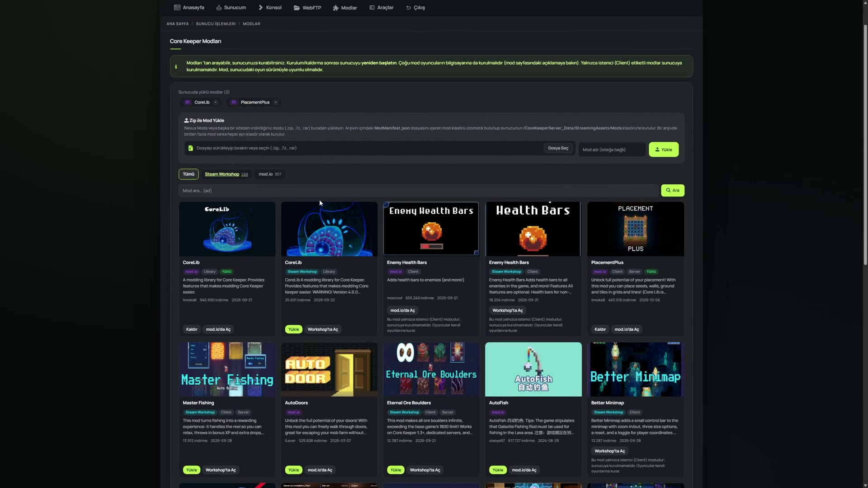Click Workshop'ta Aç on Master Fishing

(221, 470)
